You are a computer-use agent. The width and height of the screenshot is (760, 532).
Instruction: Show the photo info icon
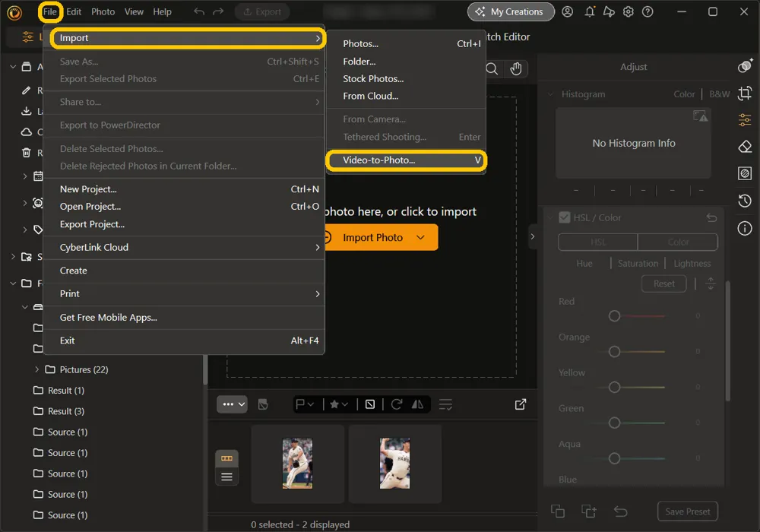(x=745, y=228)
